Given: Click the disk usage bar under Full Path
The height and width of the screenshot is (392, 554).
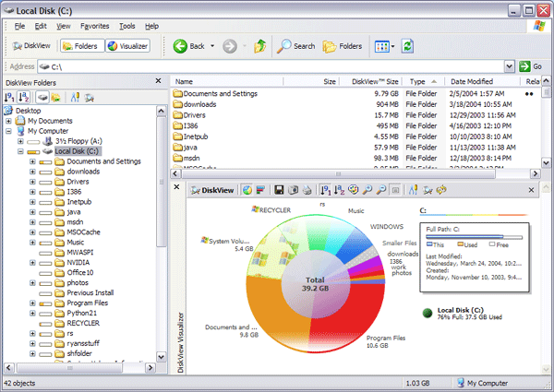Looking at the screenshot, I should [x=474, y=237].
